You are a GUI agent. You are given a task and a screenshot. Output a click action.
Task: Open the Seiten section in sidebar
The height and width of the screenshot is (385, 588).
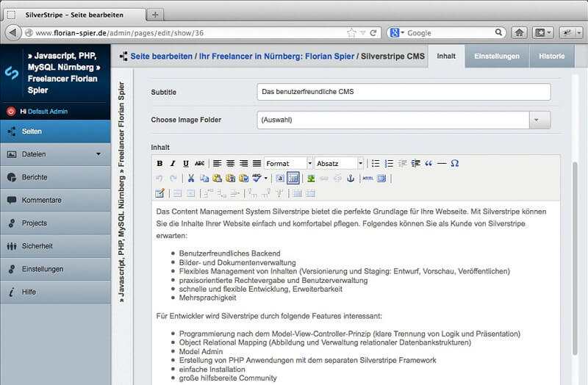tap(56, 132)
